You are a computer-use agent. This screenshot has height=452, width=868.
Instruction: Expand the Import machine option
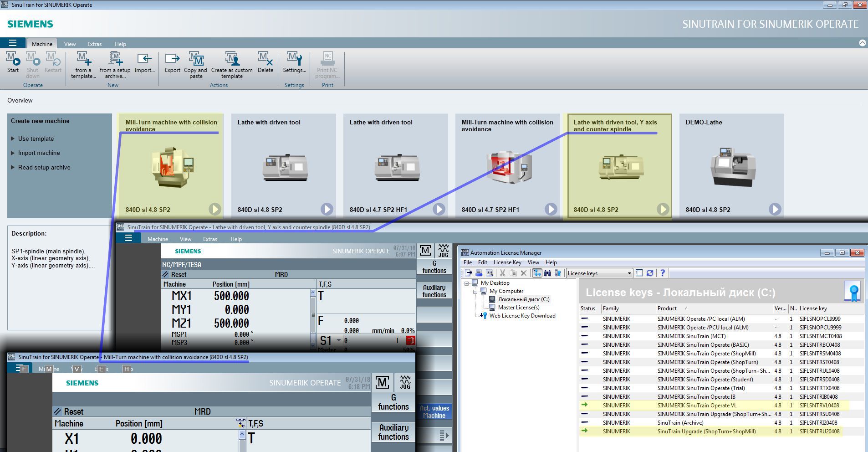coord(35,153)
